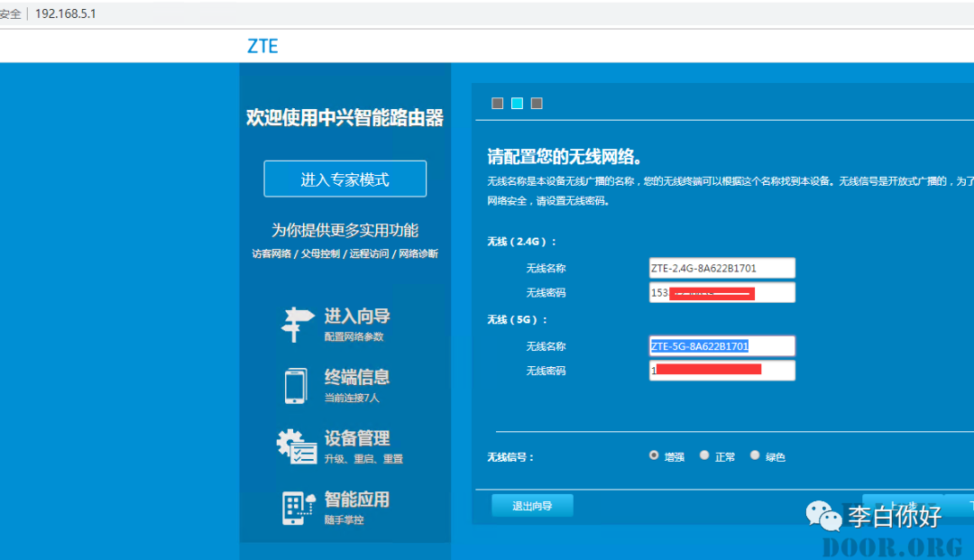Click the 无线信号 label
Image resolution: width=974 pixels, height=560 pixels.
[x=510, y=457]
